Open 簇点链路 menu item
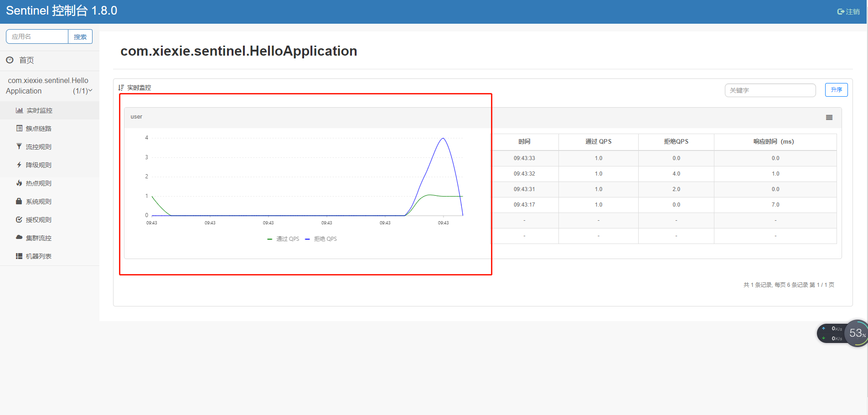 pyautogui.click(x=50, y=129)
